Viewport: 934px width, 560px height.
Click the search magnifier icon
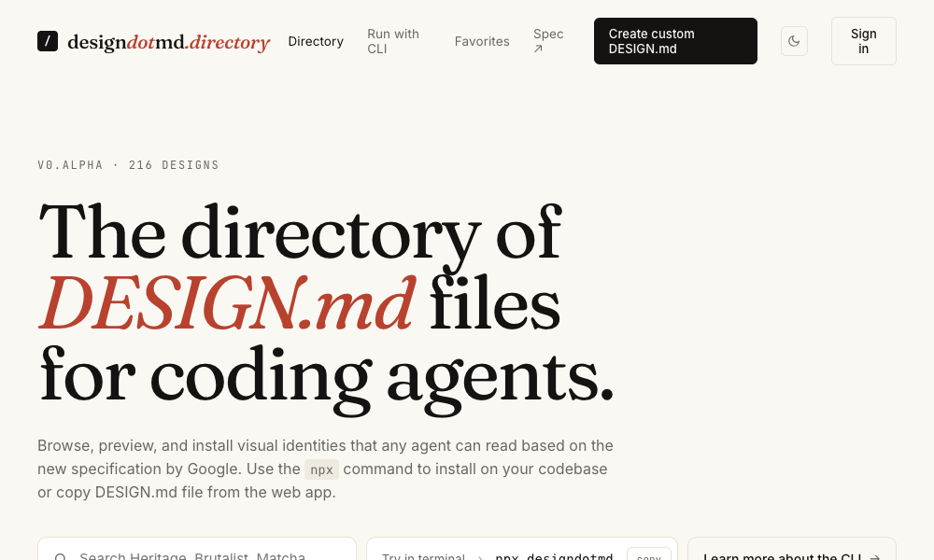60,557
